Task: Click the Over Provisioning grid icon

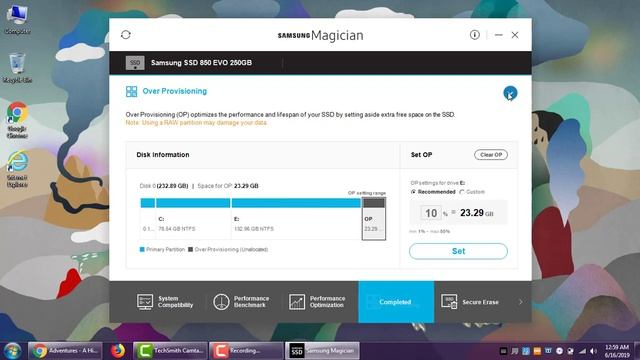Action: click(x=131, y=91)
